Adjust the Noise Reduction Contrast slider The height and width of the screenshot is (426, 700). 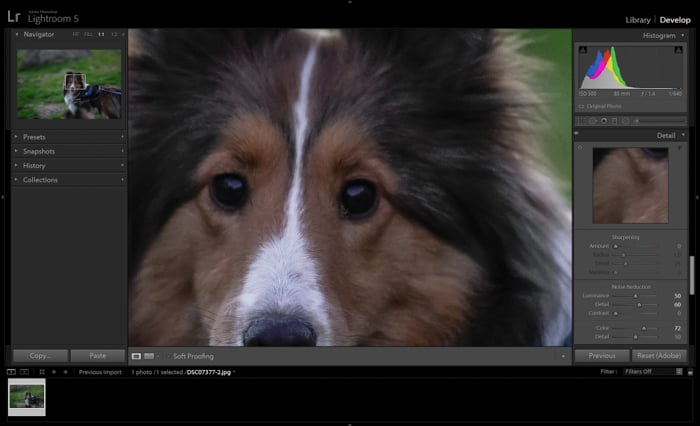click(x=616, y=313)
